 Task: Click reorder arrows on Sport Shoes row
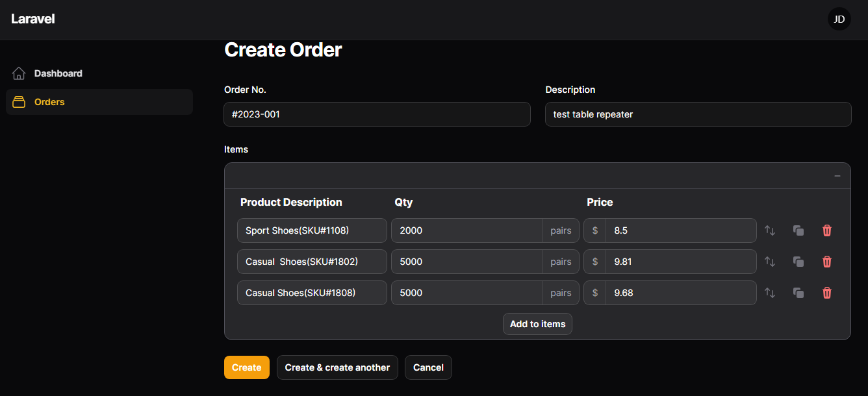770,230
